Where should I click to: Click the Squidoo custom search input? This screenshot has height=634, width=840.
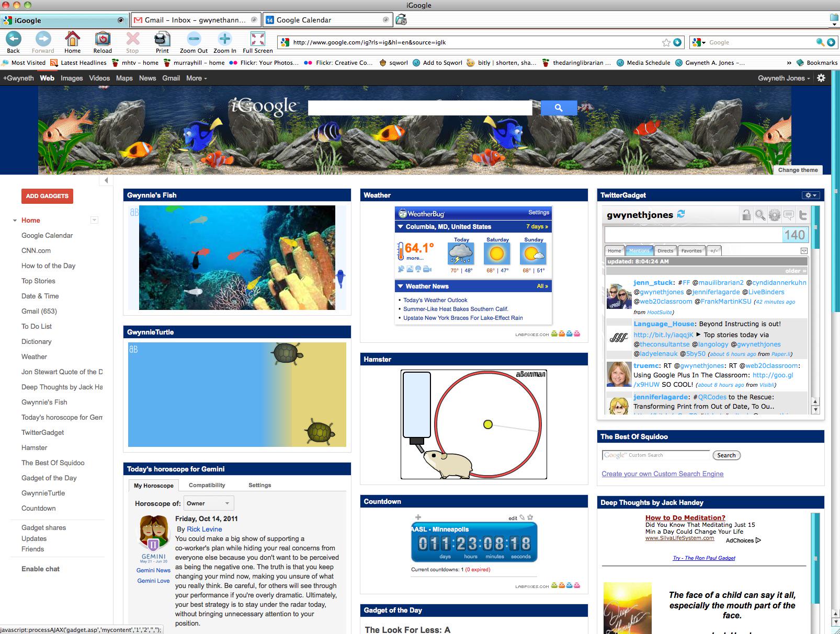click(656, 455)
